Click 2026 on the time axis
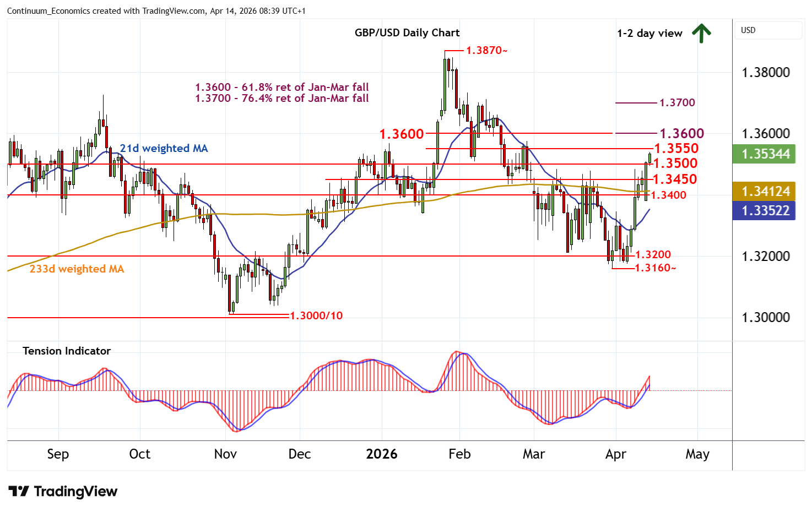This screenshot has width=812, height=512. (x=381, y=454)
